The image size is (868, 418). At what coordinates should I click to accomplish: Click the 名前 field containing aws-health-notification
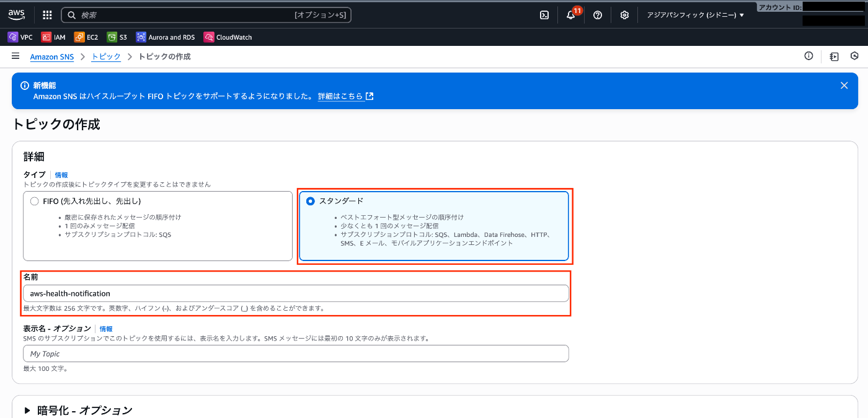tap(296, 293)
